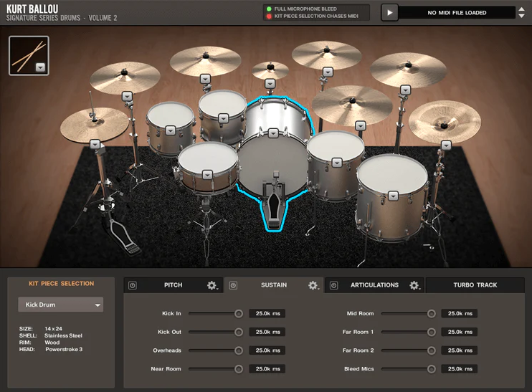Click the 14 x 24 size text
This screenshot has width=532, height=392.
point(53,329)
